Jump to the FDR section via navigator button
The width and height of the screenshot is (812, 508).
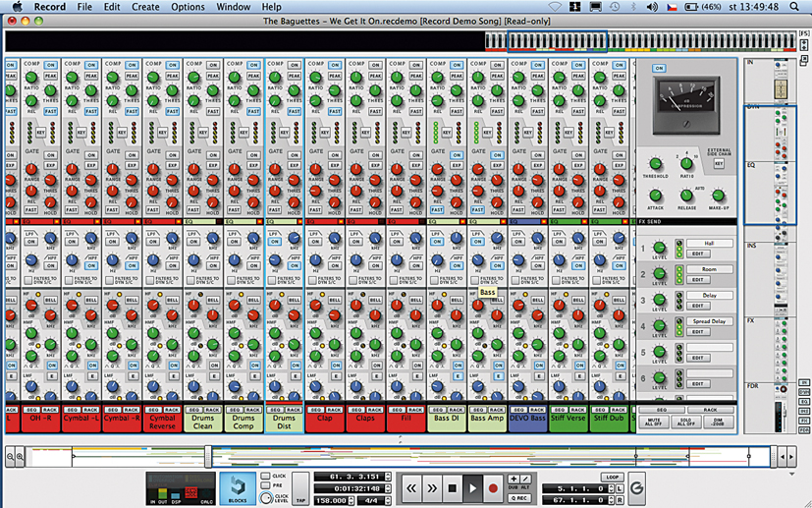pos(804,430)
